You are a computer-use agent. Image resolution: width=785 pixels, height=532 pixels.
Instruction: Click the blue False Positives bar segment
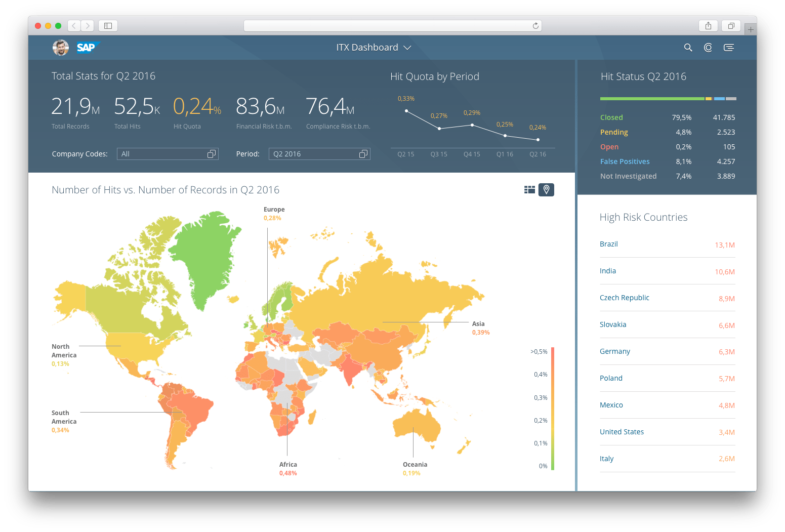point(719,99)
